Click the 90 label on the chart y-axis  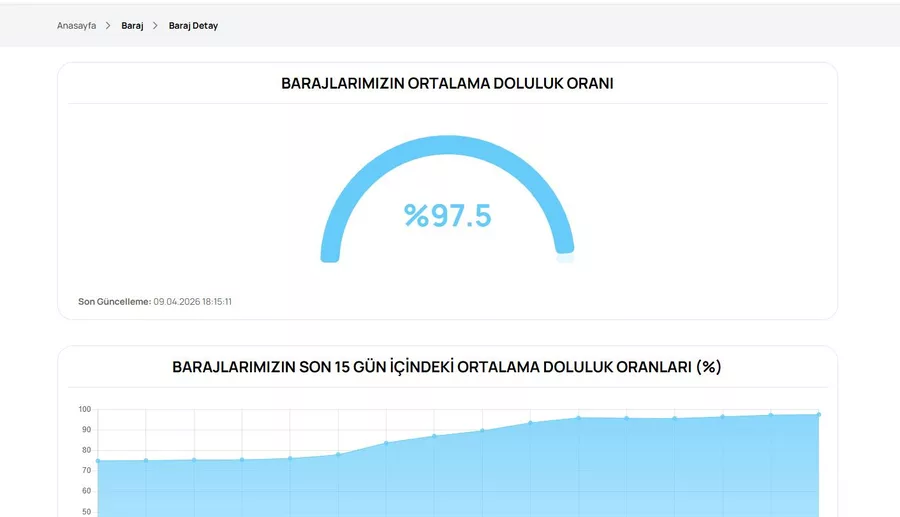coord(86,430)
